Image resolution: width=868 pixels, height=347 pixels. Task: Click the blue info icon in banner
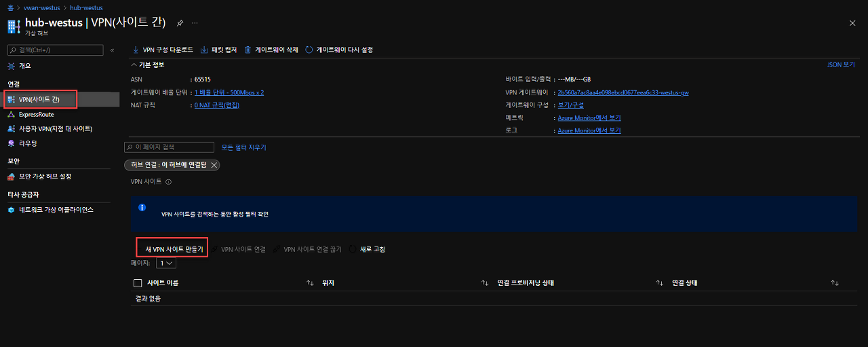pyautogui.click(x=142, y=208)
